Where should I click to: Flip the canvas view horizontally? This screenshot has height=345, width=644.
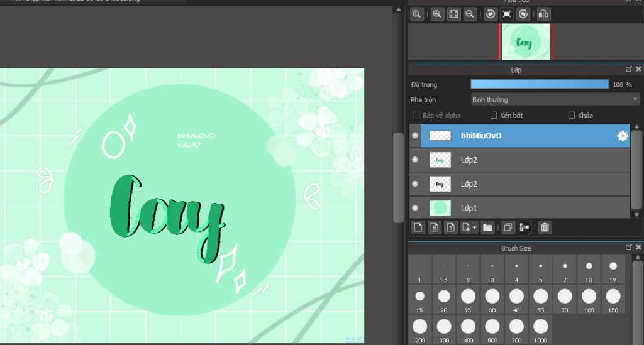coord(543,14)
